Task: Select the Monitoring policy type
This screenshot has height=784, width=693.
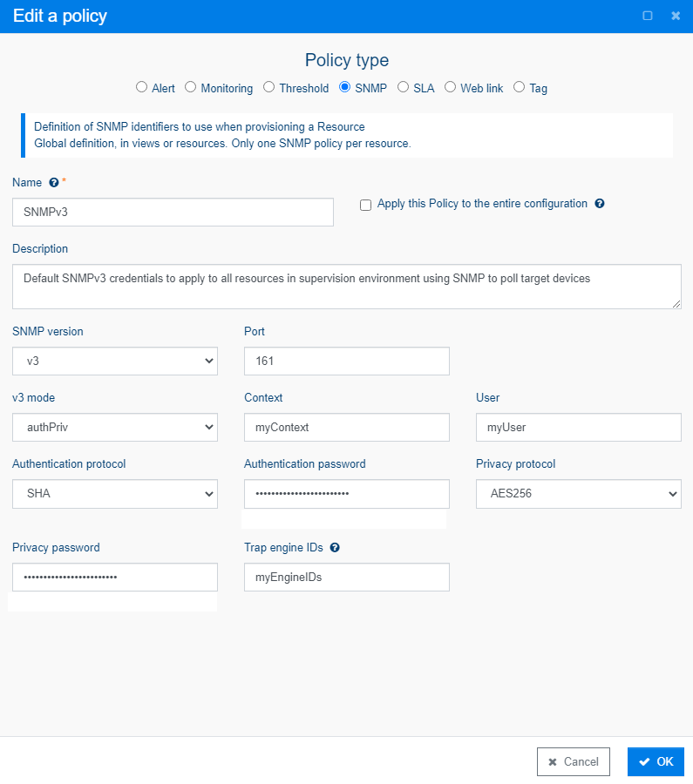Action: (x=191, y=87)
